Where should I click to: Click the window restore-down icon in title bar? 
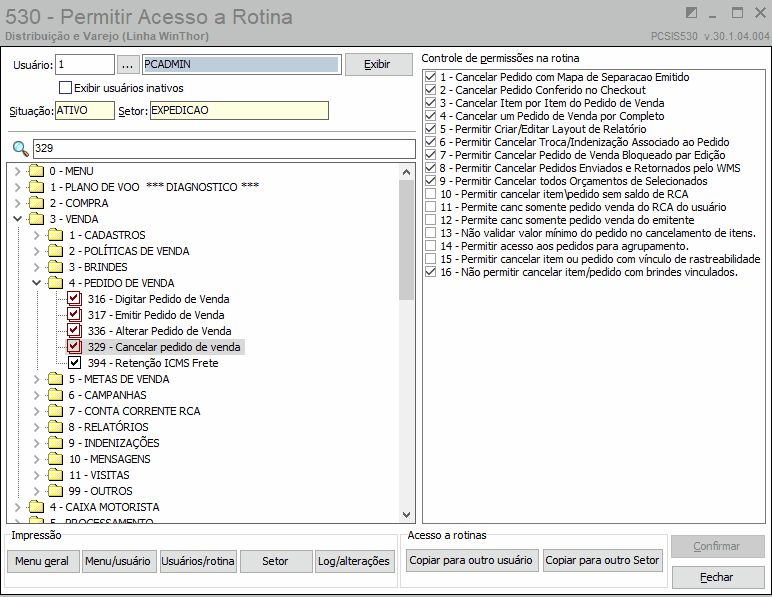[x=691, y=12]
